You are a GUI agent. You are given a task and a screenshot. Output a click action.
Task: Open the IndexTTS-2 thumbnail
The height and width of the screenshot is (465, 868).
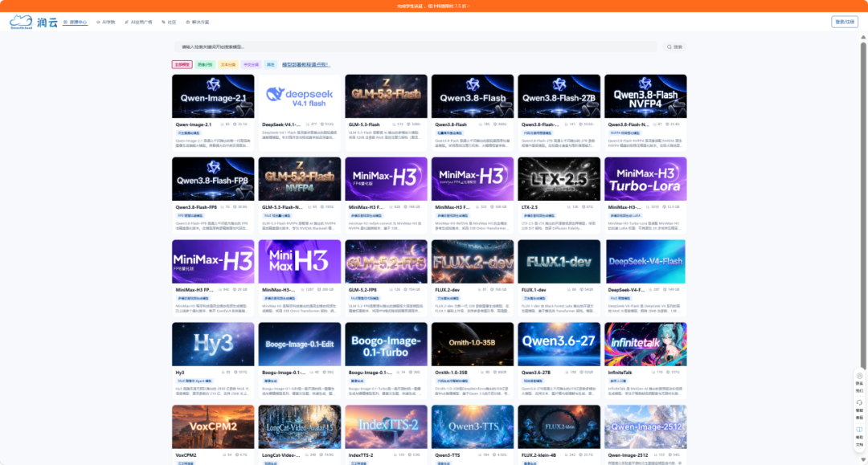click(x=386, y=426)
